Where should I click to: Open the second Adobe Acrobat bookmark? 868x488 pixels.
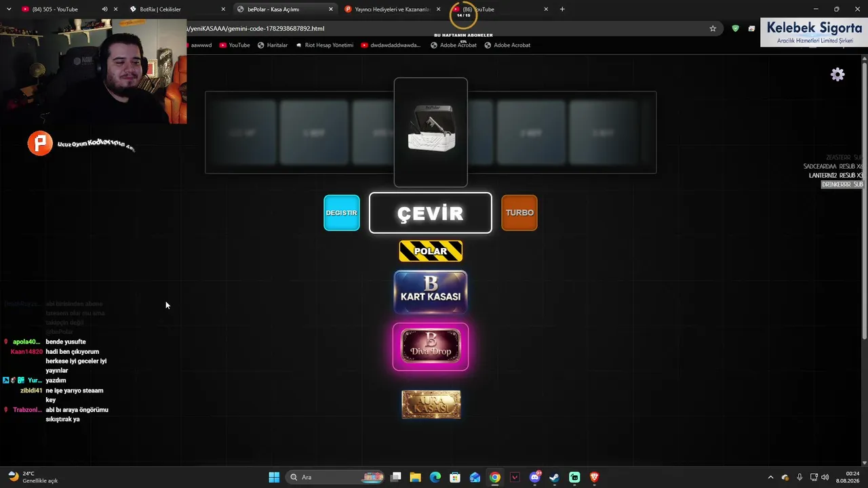(x=507, y=45)
